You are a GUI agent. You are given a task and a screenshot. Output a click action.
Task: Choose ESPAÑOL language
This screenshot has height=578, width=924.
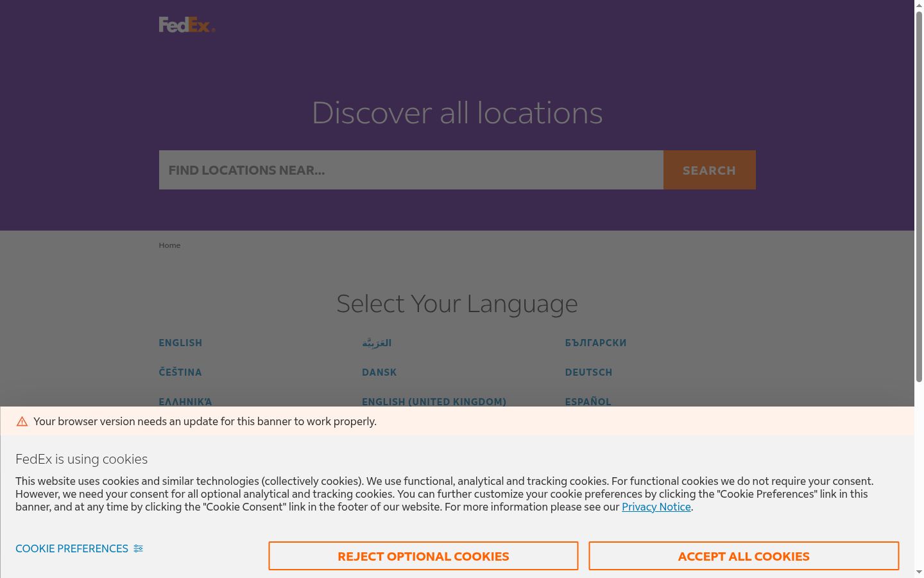click(588, 402)
